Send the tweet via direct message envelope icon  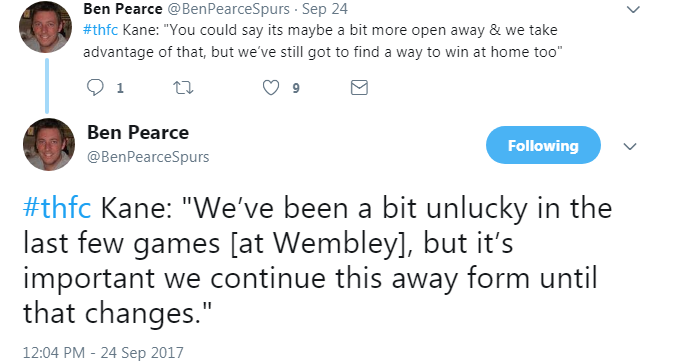(x=359, y=88)
